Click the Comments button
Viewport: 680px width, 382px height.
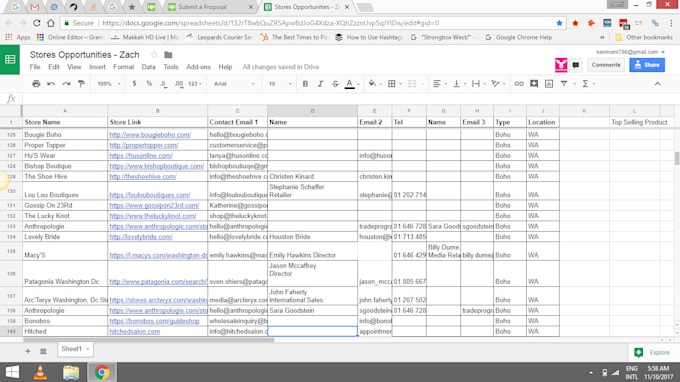tap(606, 65)
